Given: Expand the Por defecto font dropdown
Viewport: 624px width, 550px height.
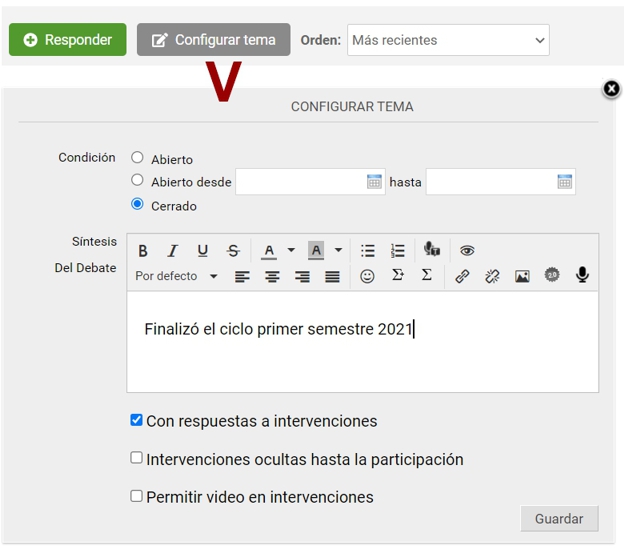Looking at the screenshot, I should 177,276.
